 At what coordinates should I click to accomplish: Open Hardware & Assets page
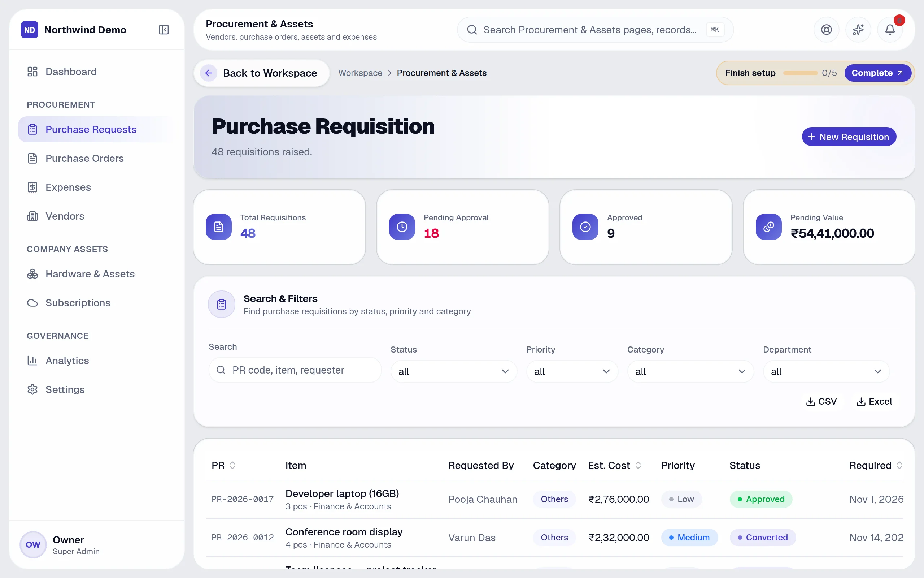96,274
